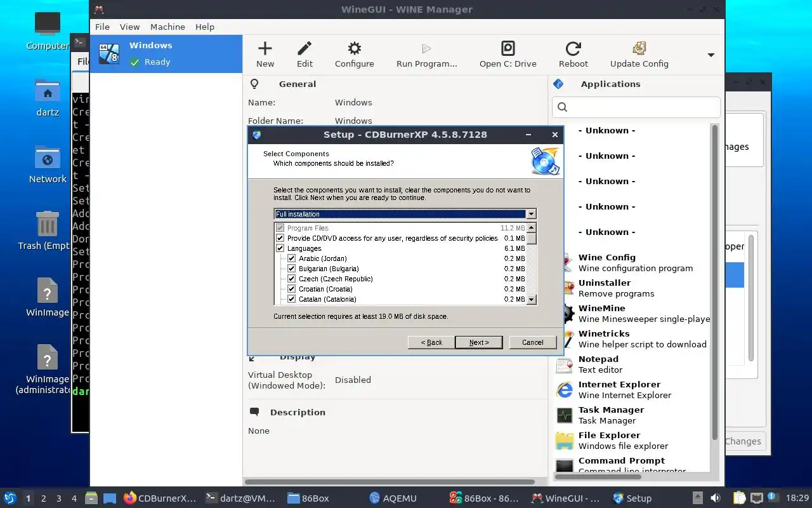Click the Applications search field

click(x=636, y=107)
